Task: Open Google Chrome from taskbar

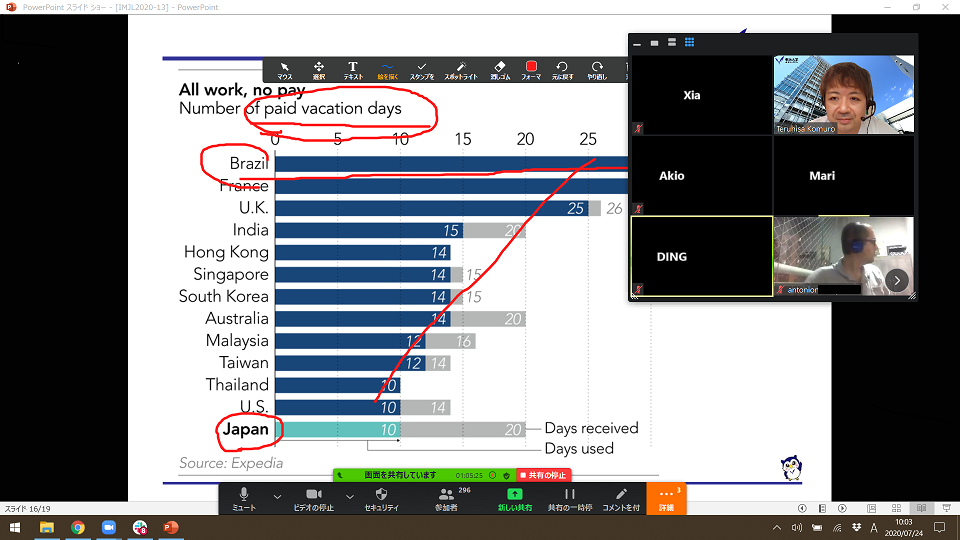Action: pos(78,527)
